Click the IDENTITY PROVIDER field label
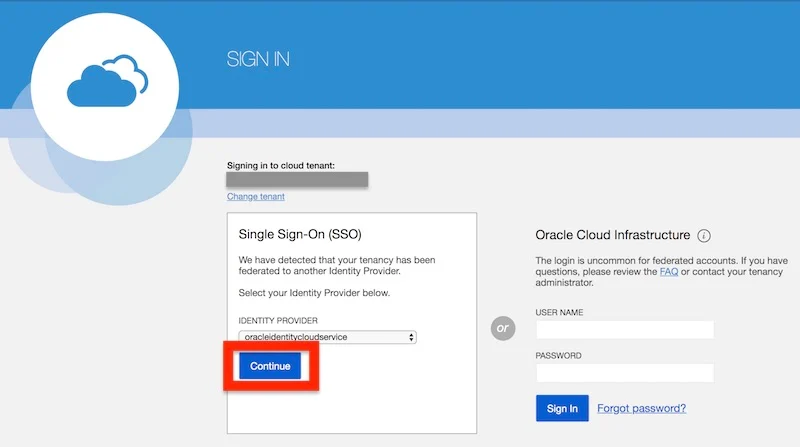Image resolution: width=800 pixels, height=447 pixels. [x=279, y=319]
